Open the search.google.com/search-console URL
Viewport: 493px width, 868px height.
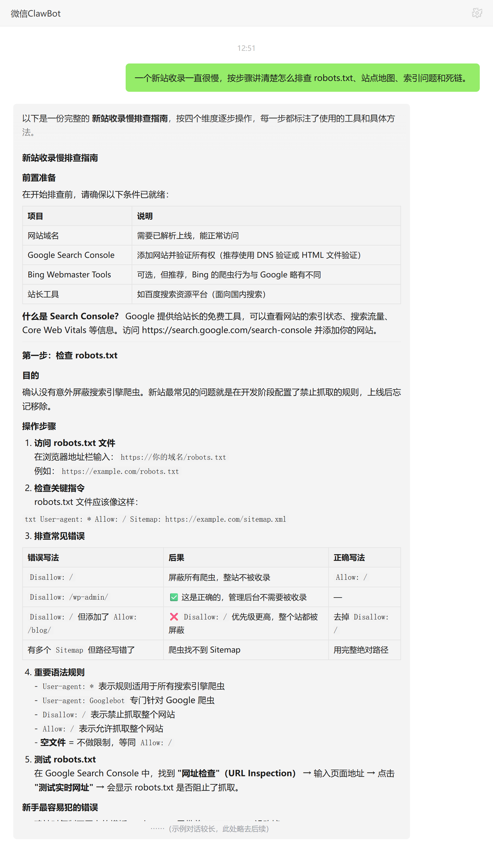pyautogui.click(x=227, y=330)
